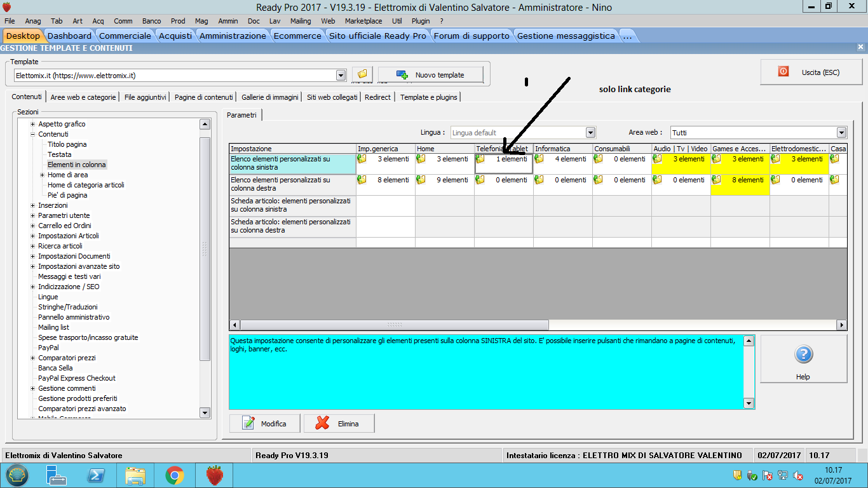The height and width of the screenshot is (488, 868).
Task: Select Mailing list in the tree
Action: (x=53, y=327)
